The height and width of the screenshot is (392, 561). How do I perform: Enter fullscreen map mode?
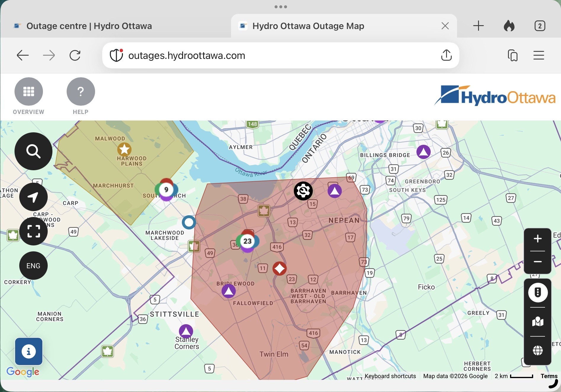point(33,231)
